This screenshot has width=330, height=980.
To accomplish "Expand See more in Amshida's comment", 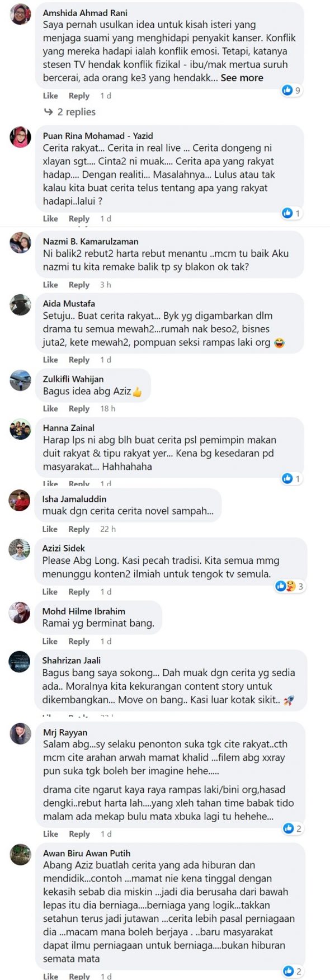I will pyautogui.click(x=242, y=78).
